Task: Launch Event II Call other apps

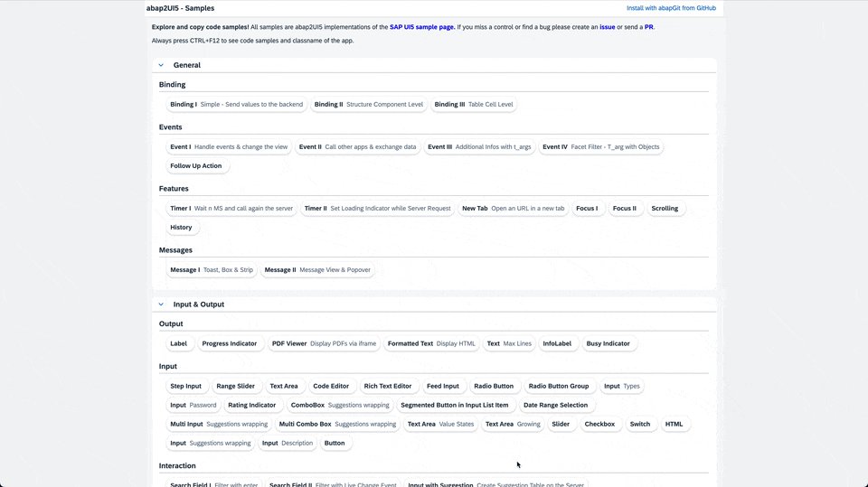Action: pyautogui.click(x=358, y=146)
